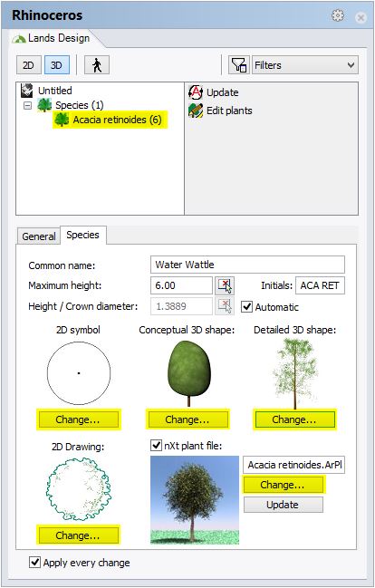Click the walk mode person icon
The width and height of the screenshot is (375, 588).
97,65
